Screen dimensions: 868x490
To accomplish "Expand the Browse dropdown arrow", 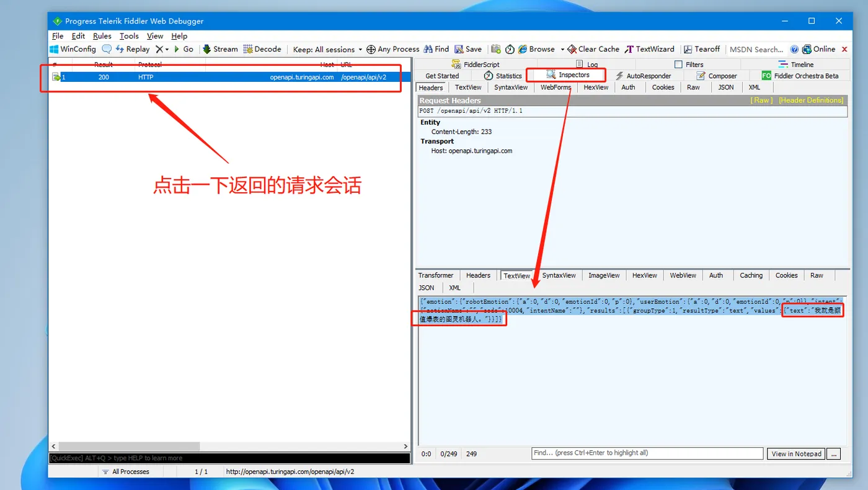I will click(x=562, y=50).
